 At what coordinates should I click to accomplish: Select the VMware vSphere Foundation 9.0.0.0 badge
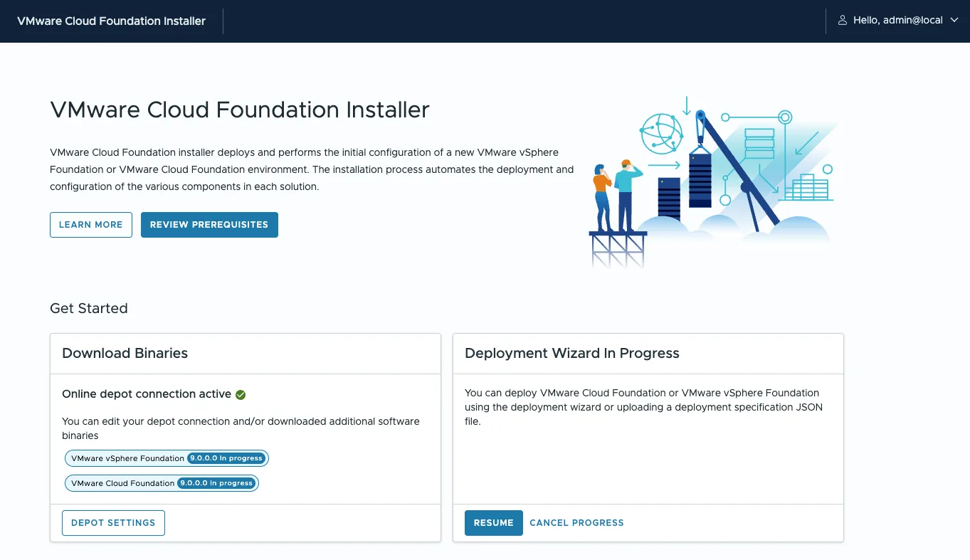tap(167, 458)
